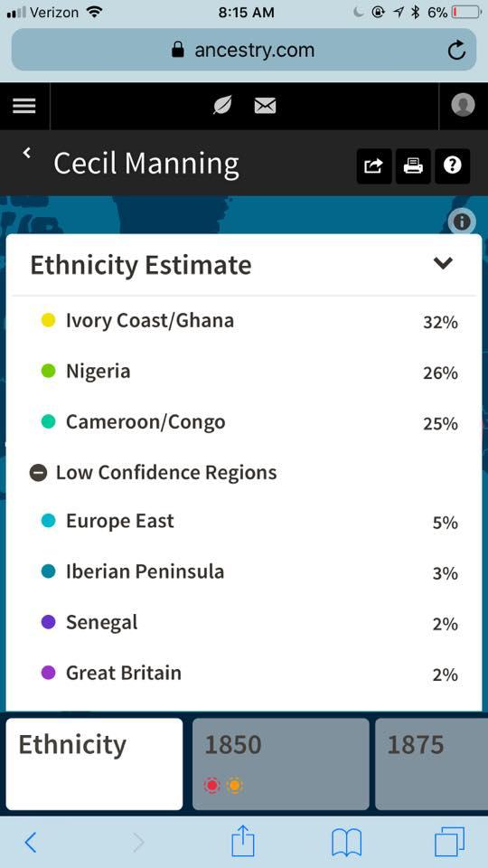Image resolution: width=488 pixels, height=868 pixels.
Task: Go back using arrow beside Cecil Manning
Action: [26, 153]
